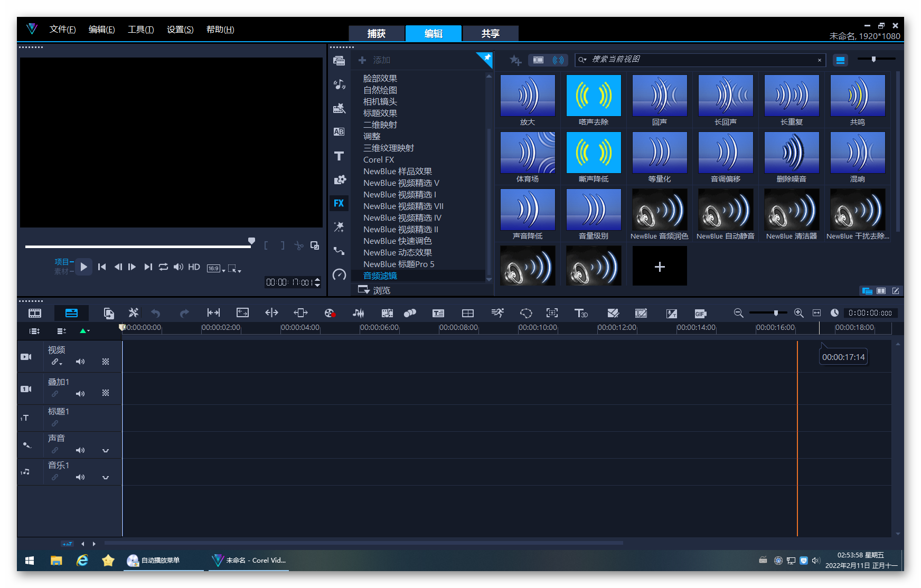Switch to the 共享 tab

(490, 33)
